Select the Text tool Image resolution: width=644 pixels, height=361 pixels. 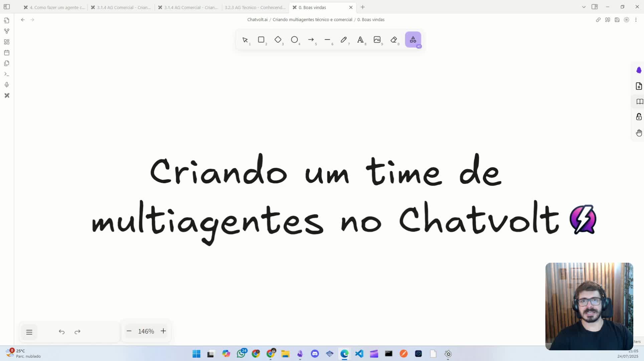(x=360, y=40)
